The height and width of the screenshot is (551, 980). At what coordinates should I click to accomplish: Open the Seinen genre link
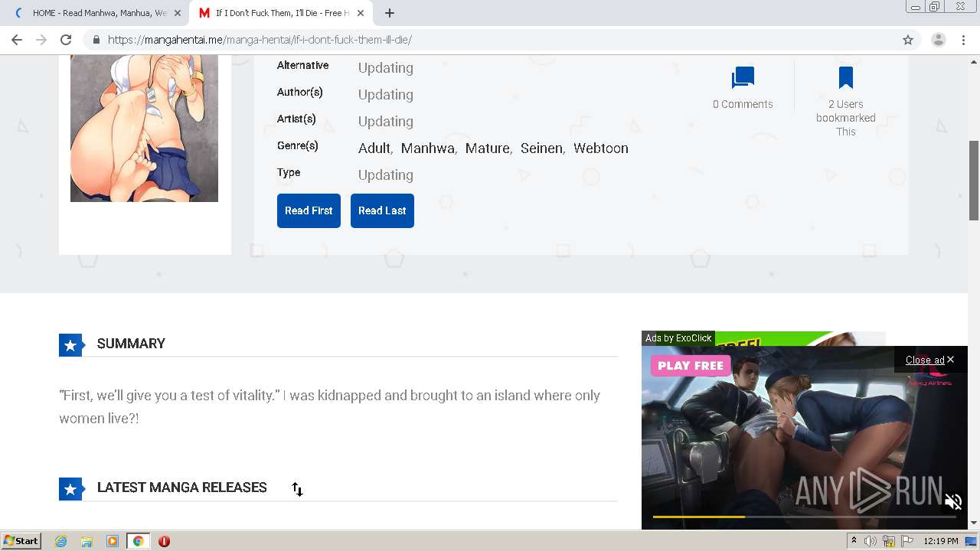point(541,148)
